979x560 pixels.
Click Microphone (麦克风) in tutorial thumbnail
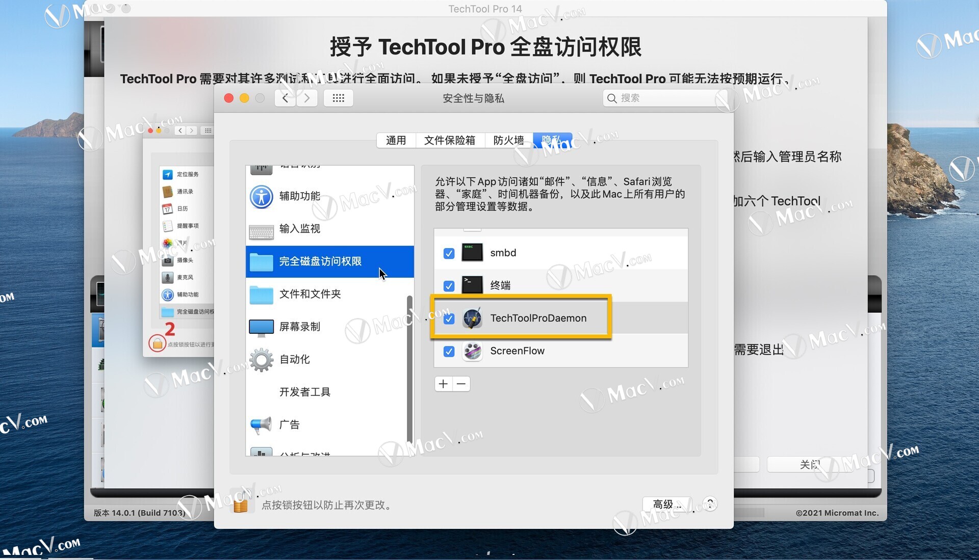point(185,277)
